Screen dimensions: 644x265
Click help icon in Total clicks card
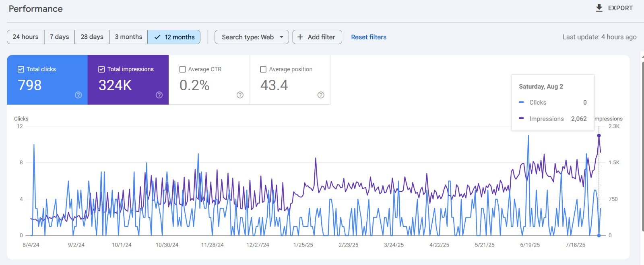click(78, 95)
